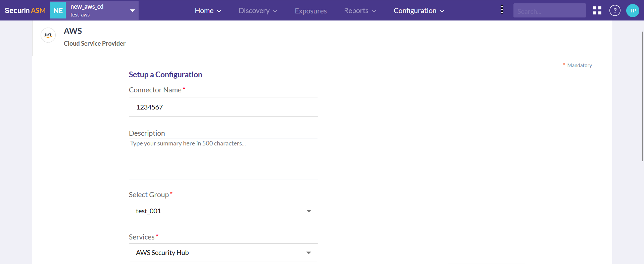Image resolution: width=644 pixels, height=264 pixels.
Task: Click the Setup a Configuration heading
Action: tap(165, 75)
